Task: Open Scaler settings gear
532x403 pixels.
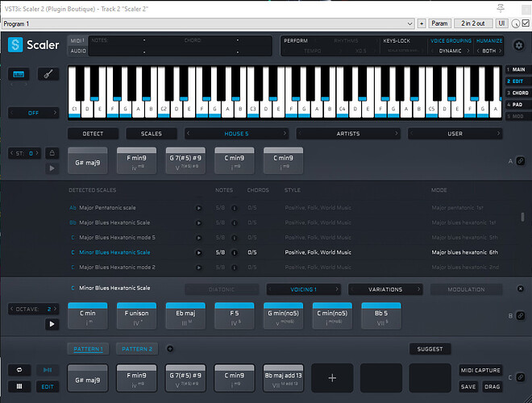Action: (519, 45)
